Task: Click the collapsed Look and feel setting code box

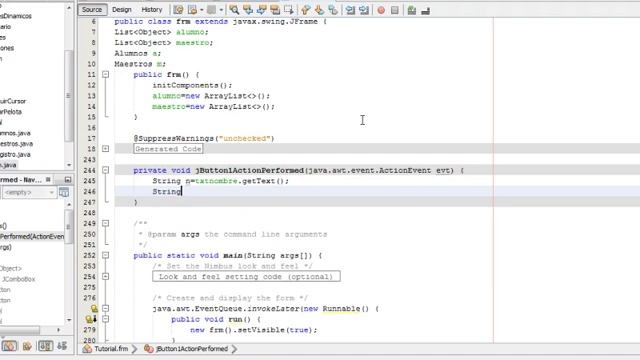Action: click(x=246, y=277)
